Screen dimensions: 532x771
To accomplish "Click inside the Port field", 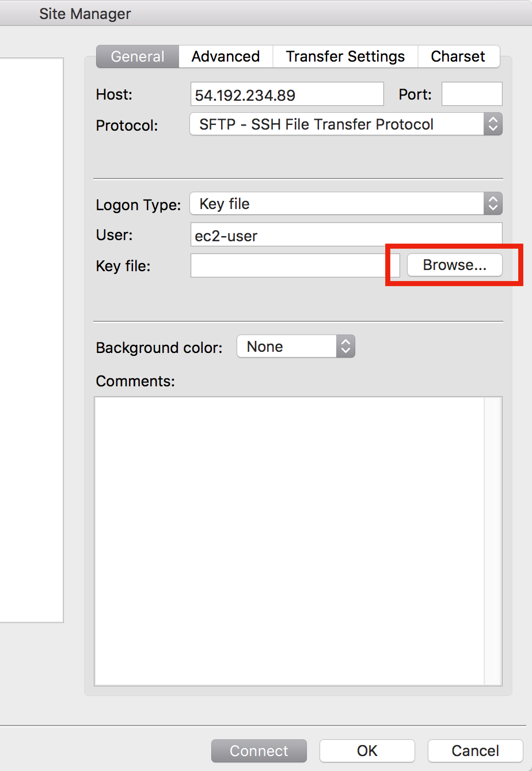I will (x=472, y=94).
